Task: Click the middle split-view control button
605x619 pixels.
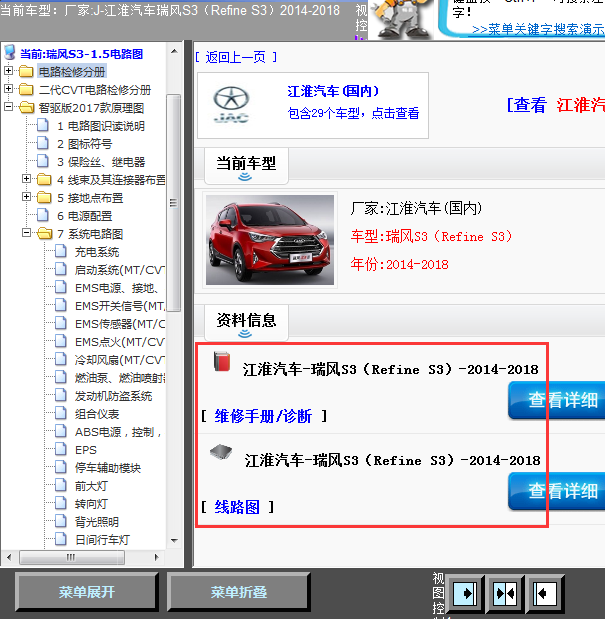Action: coord(505,592)
